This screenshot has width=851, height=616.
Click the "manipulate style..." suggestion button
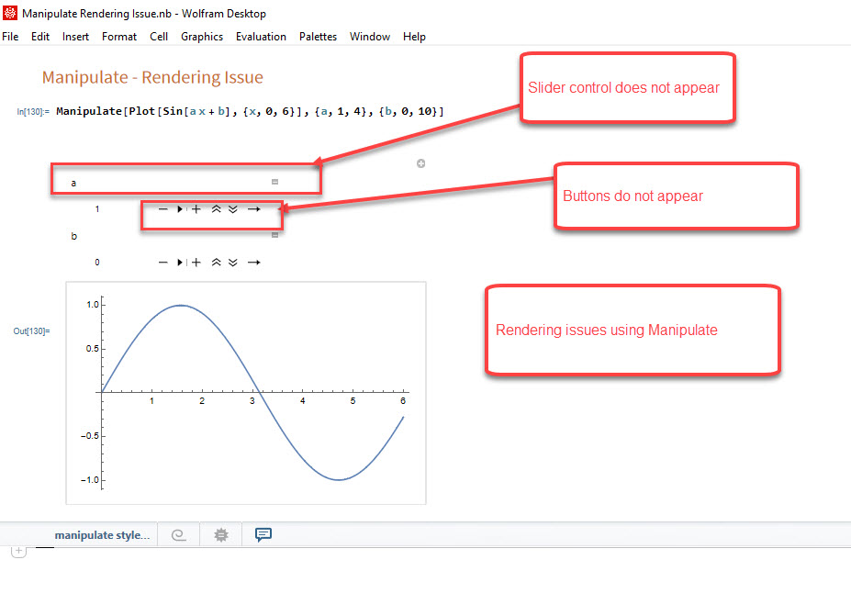(102, 535)
